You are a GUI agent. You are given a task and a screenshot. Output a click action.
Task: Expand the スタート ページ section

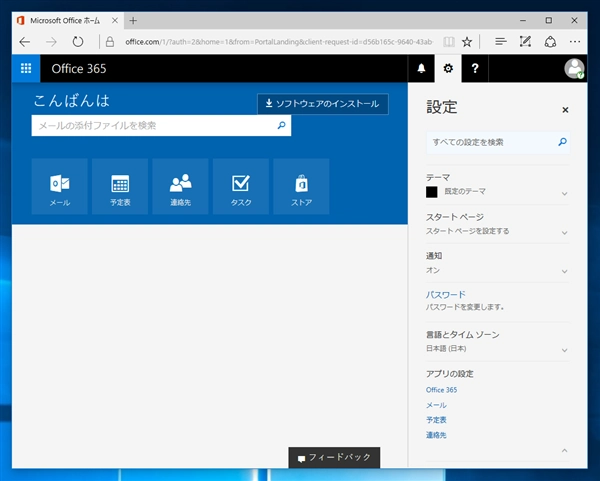pyautogui.click(x=564, y=233)
